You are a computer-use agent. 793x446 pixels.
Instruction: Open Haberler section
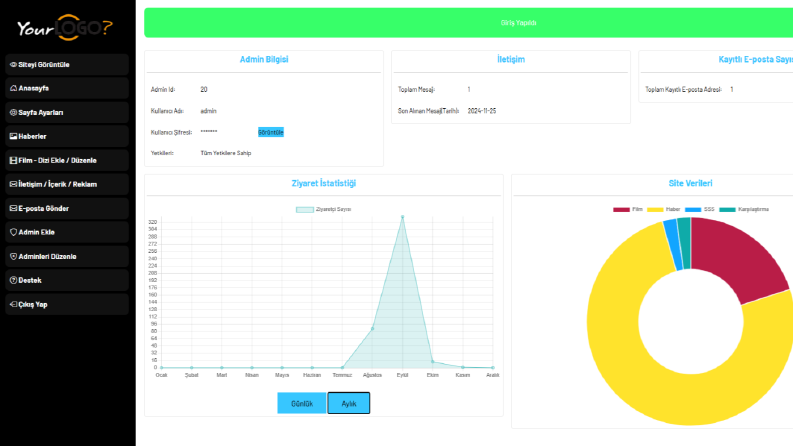(67, 136)
